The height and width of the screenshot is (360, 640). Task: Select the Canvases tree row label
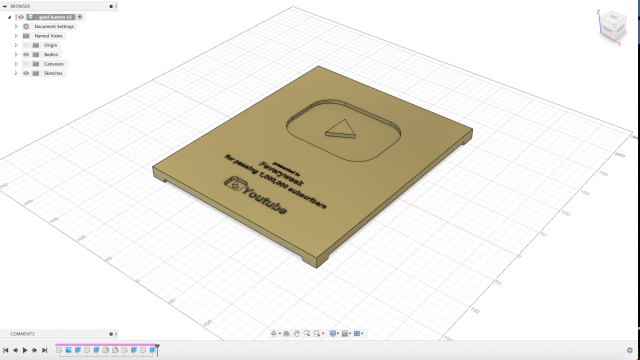(53, 64)
